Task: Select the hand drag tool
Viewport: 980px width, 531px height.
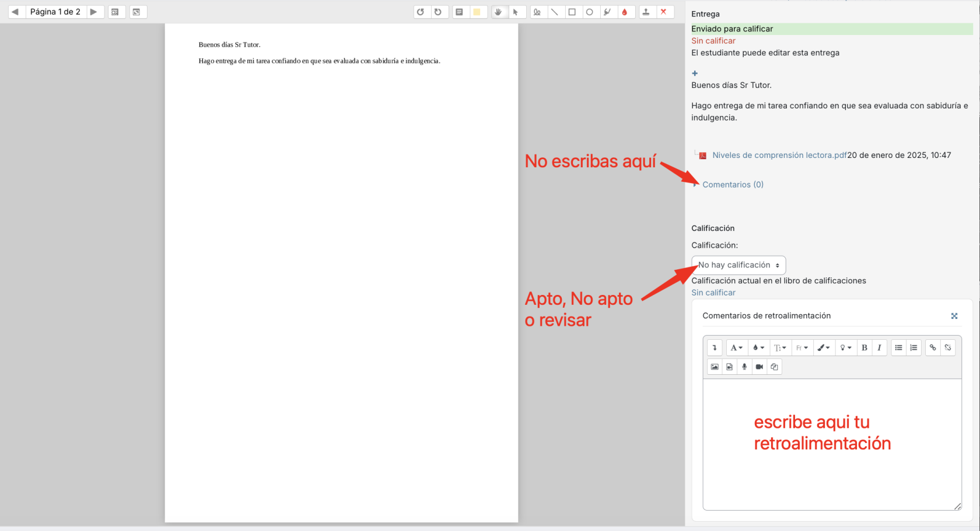Action: [499, 12]
